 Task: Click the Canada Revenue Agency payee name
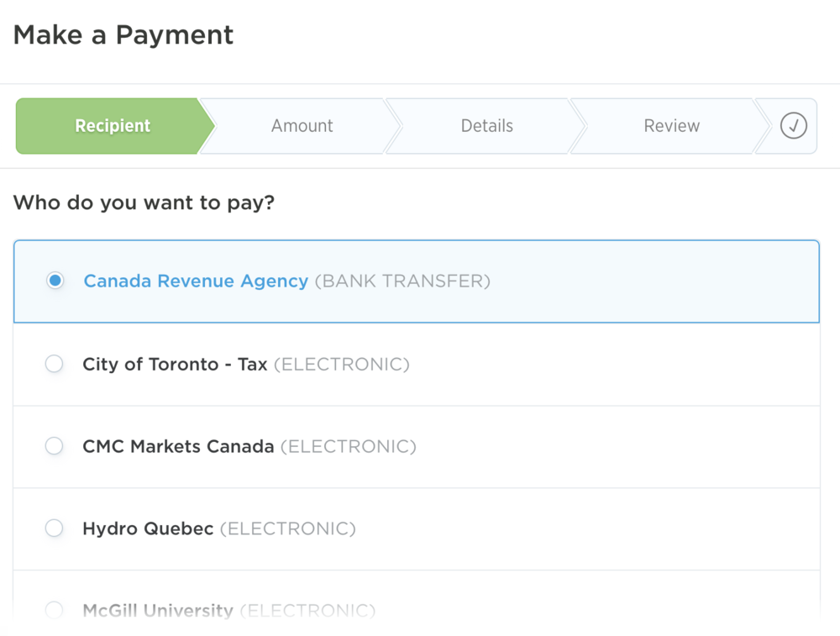click(x=196, y=281)
